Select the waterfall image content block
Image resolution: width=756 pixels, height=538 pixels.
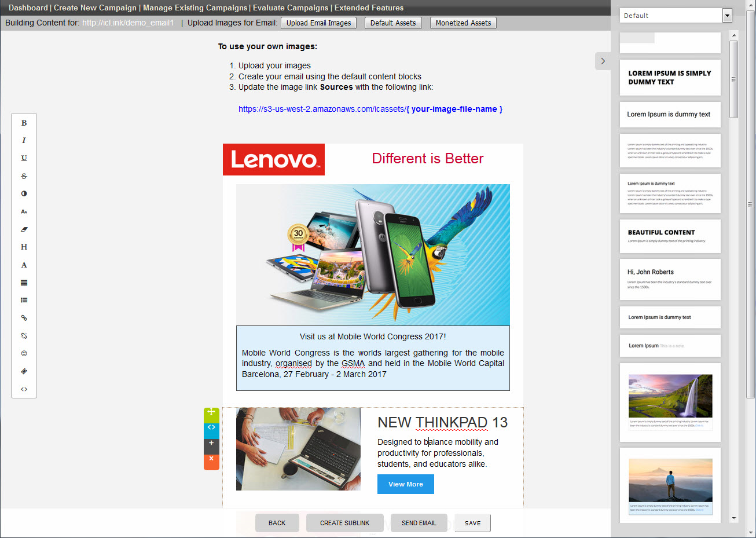tap(670, 402)
